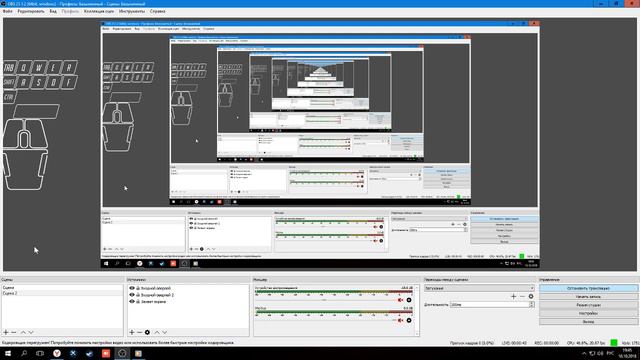This screenshot has width=640, height=360.
Task: Toggle lock icon of third source
Action: (138, 301)
